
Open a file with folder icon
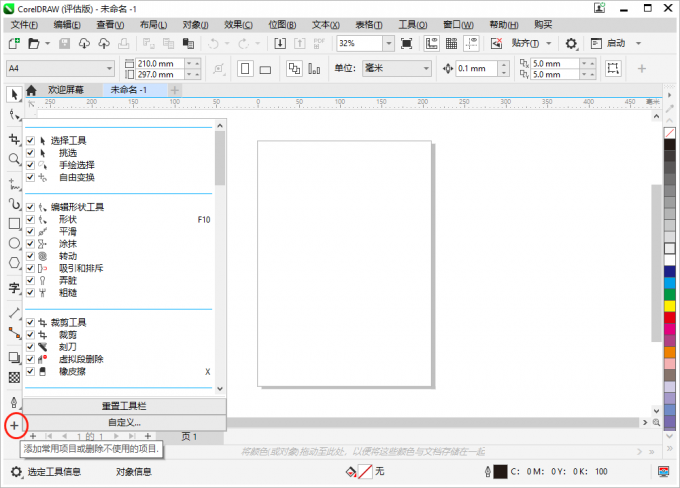(33, 43)
